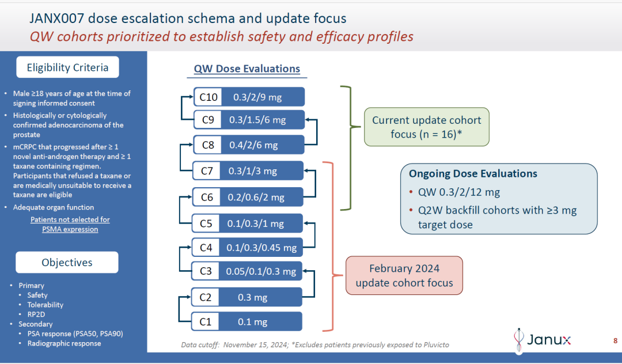
Task: Select cohort C1 0.1 mg box
Action: click(246, 321)
